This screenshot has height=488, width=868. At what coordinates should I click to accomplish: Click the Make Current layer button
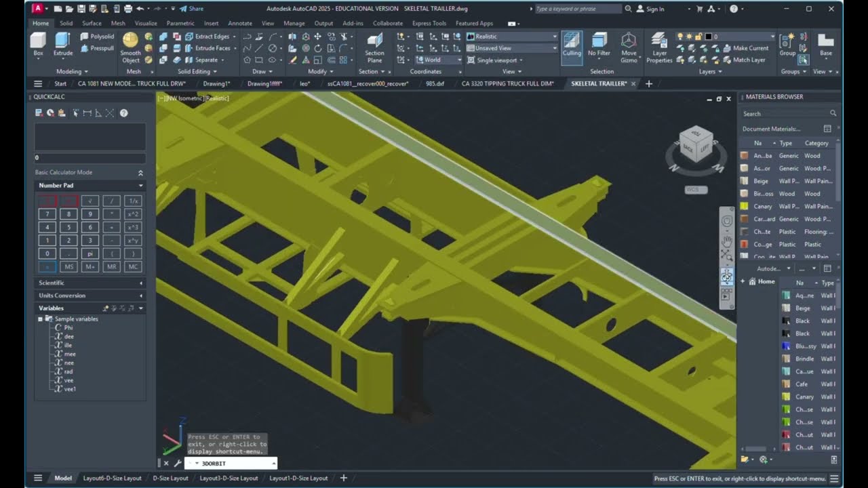[745, 48]
